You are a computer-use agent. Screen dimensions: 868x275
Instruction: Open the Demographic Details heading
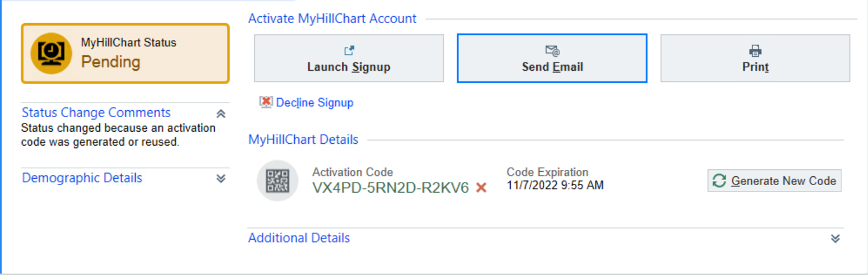coord(82,178)
